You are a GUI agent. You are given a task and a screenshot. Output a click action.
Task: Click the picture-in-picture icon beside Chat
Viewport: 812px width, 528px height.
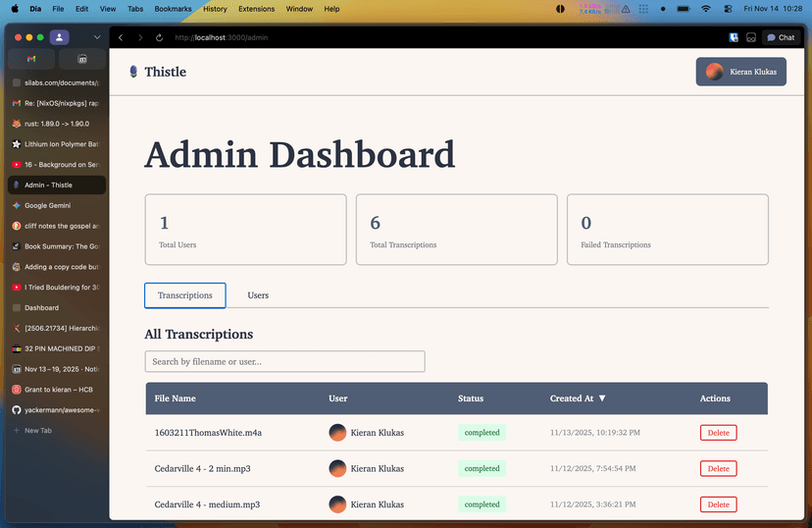[751, 37]
